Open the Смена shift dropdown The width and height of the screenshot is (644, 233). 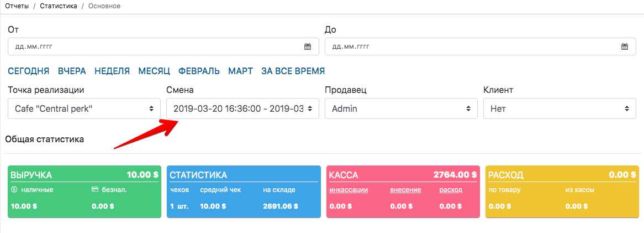point(242,108)
